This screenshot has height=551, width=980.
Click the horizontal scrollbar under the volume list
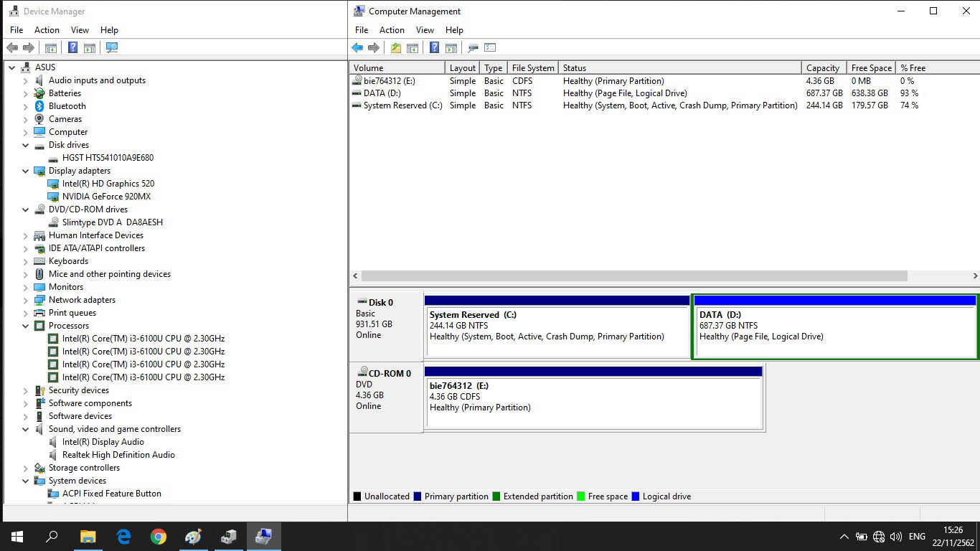[634, 276]
